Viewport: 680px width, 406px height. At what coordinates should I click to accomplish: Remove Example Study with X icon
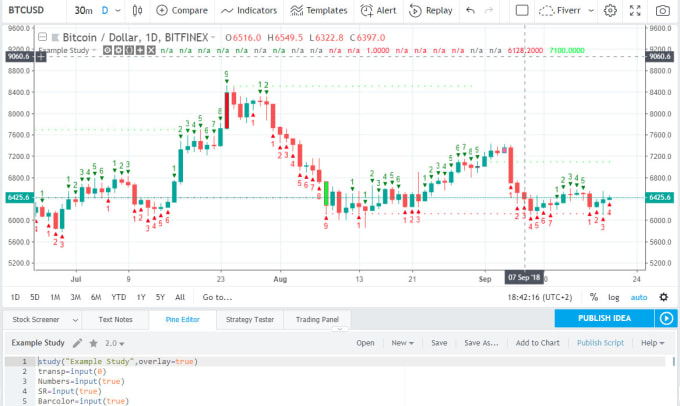tap(151, 50)
